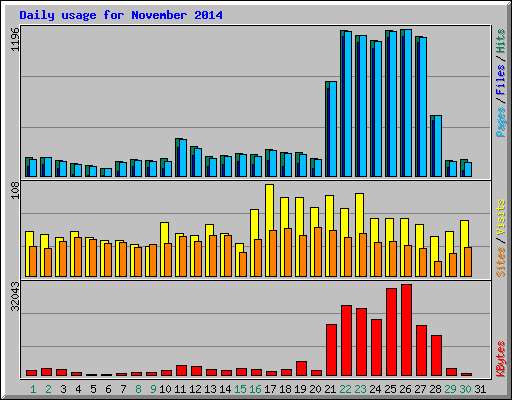Click day label '28' on the x-axis
Screen dimensions: 512x400
tap(435, 389)
